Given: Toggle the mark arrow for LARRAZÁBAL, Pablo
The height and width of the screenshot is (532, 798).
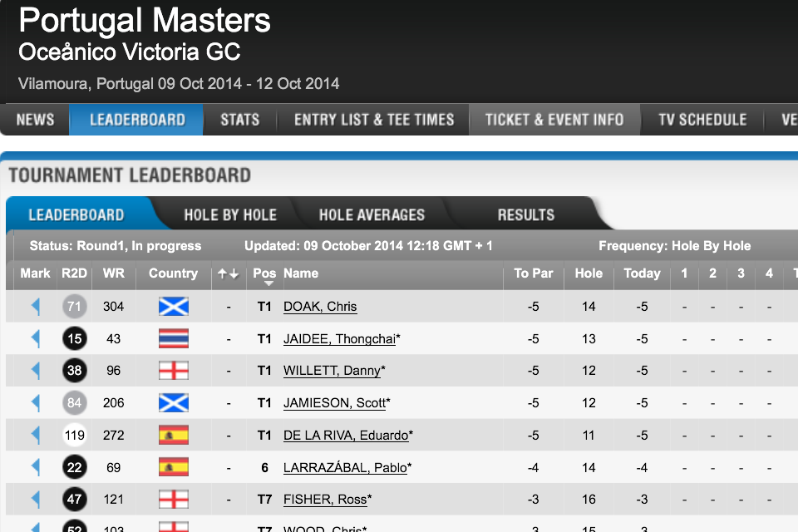Looking at the screenshot, I should click(x=35, y=467).
